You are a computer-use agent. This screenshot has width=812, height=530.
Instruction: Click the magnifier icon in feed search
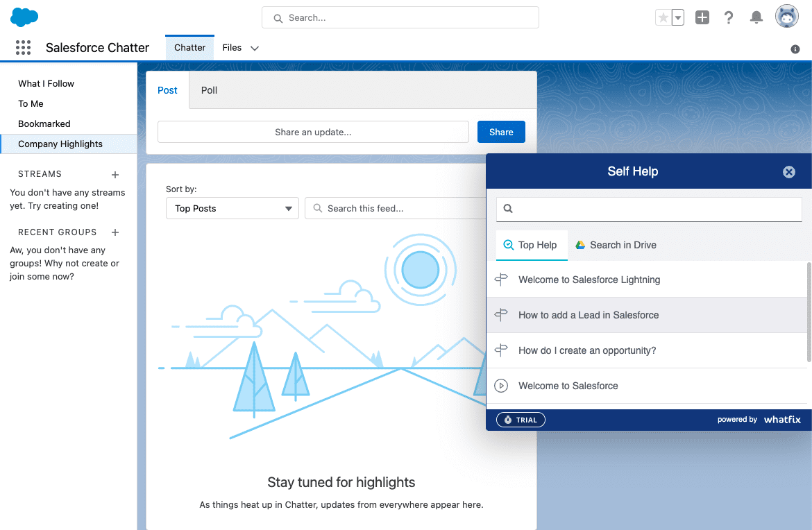[x=317, y=208]
